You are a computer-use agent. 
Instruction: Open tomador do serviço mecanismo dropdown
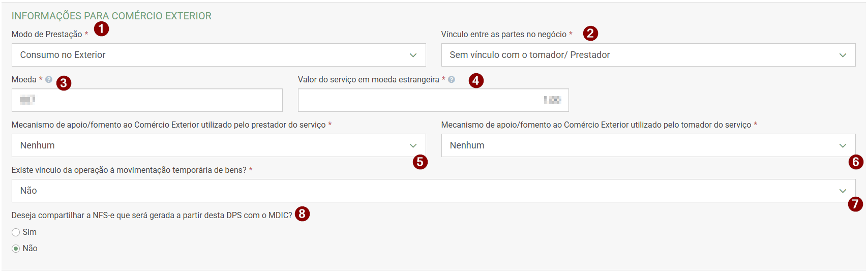[648, 145]
